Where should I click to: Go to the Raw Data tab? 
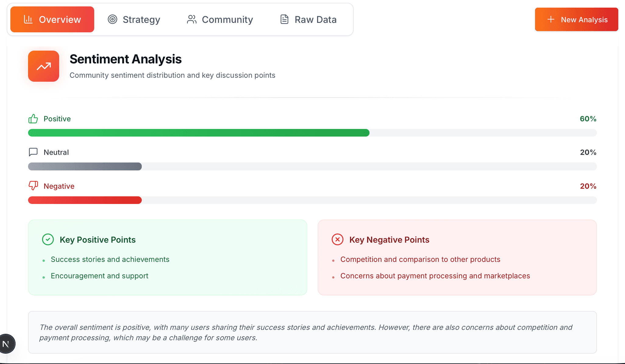(x=308, y=20)
